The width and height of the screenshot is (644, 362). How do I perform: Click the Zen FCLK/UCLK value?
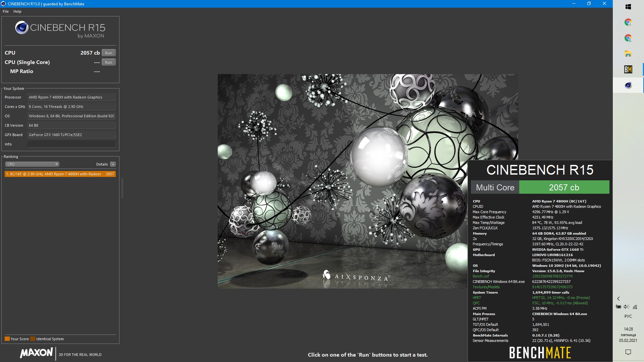pos(550,228)
